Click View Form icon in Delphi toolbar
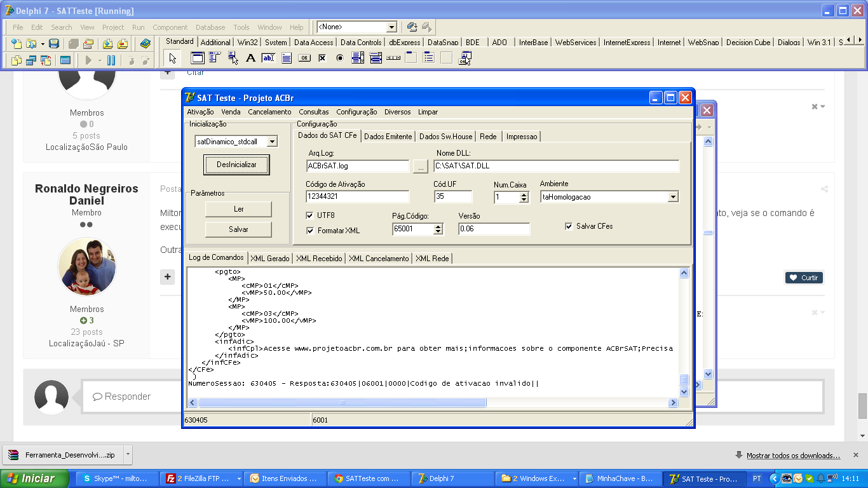 coord(31,60)
